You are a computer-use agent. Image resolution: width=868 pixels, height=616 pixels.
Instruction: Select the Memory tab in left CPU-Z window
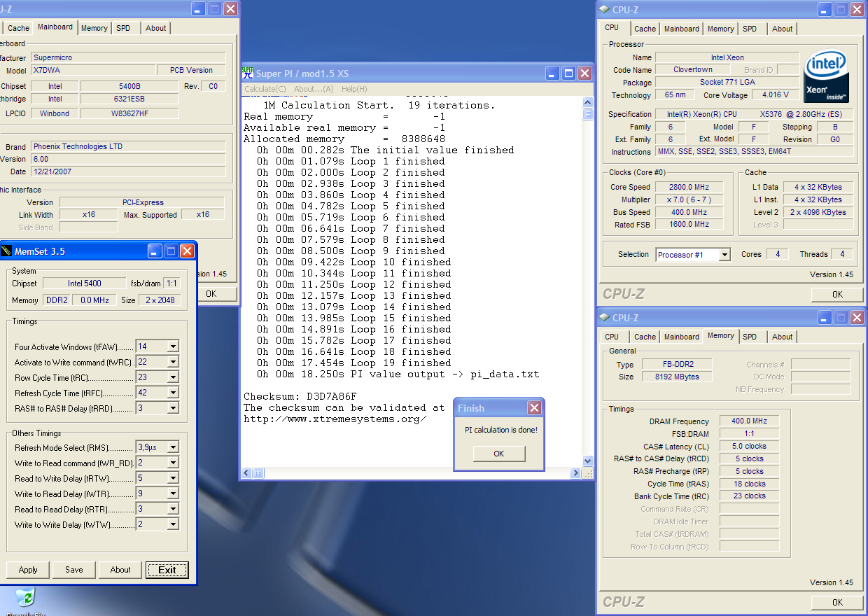click(94, 28)
